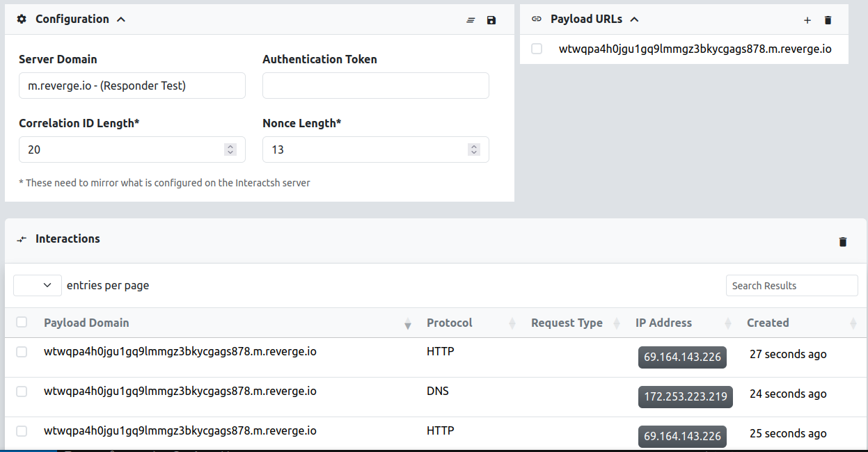Select the DNS interaction row checkbox
Screen dimensions: 868x452
(22, 392)
